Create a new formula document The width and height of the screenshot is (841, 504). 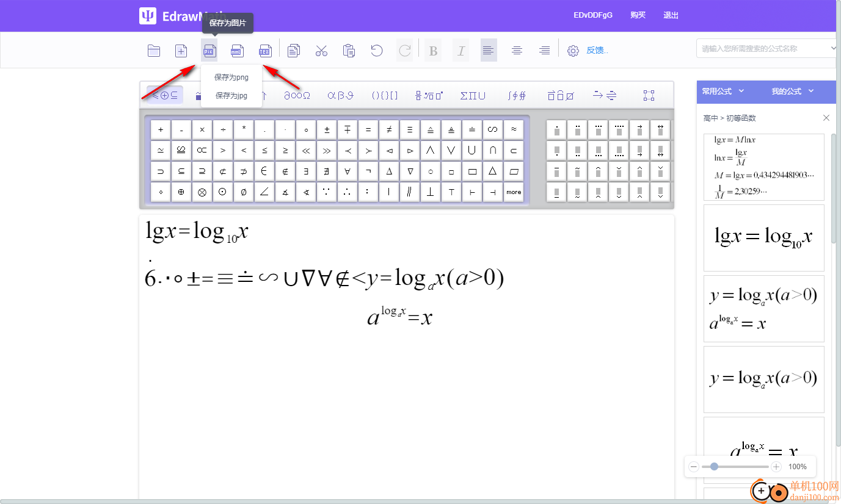181,51
